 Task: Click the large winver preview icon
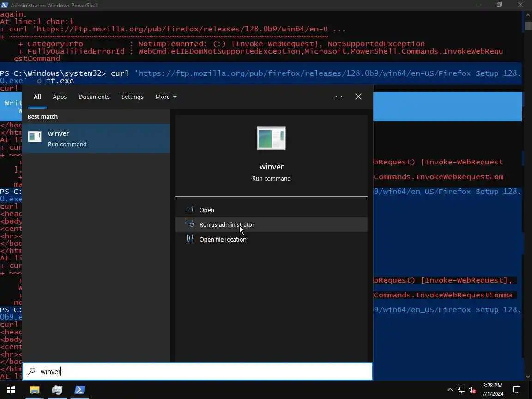pos(272,138)
